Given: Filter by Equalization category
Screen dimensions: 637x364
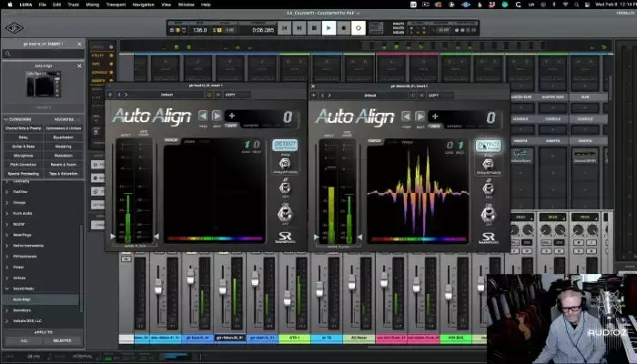Looking at the screenshot, I should coord(64,137).
